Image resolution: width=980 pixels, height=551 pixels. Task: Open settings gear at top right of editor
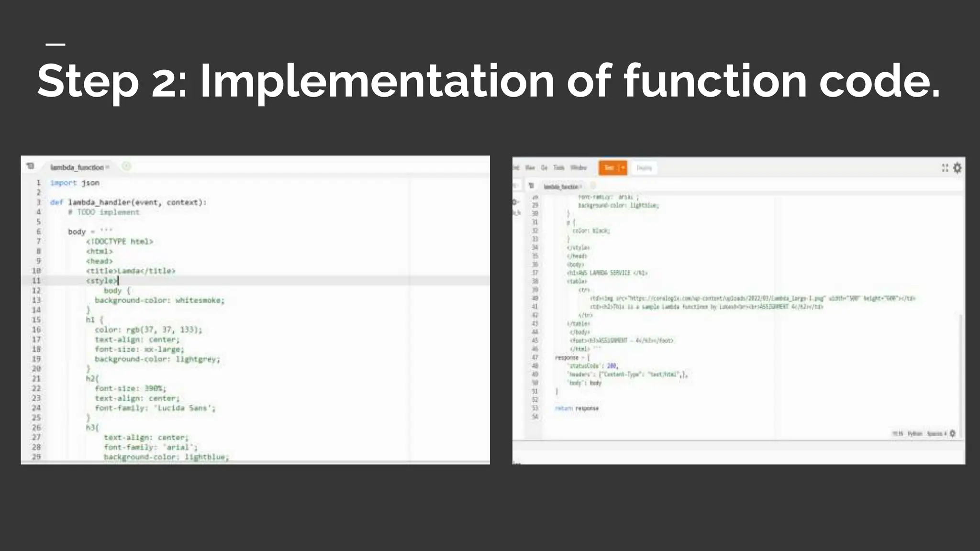(x=958, y=168)
